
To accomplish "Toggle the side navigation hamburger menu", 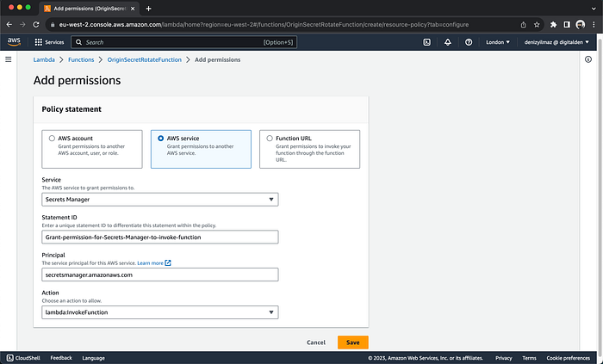I will pyautogui.click(x=8, y=59).
